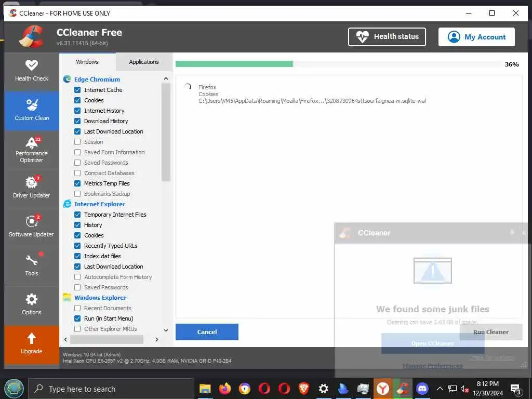Screen dimensions: 532x399
Task: Open the Health Check sidebar section
Action: pos(32,71)
